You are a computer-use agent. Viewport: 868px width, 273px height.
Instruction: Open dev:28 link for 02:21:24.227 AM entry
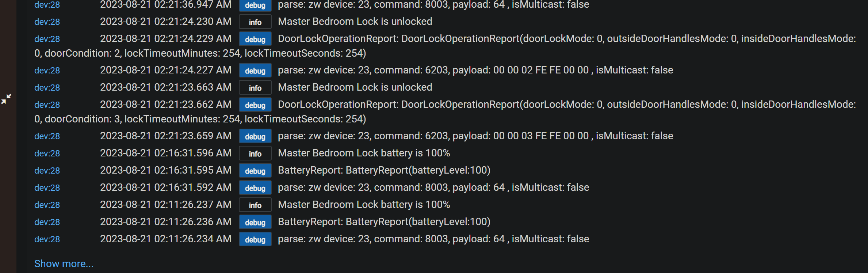[47, 71]
